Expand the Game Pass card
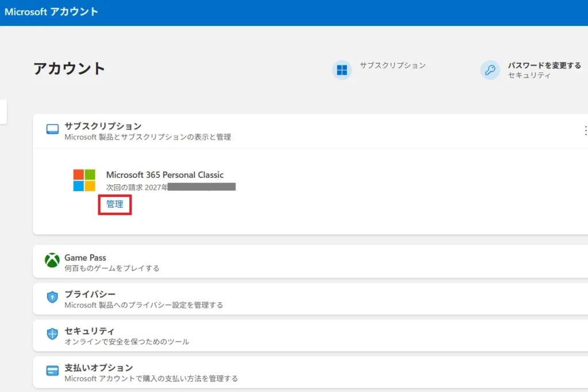Screen dimensions: 588x392 311,262
